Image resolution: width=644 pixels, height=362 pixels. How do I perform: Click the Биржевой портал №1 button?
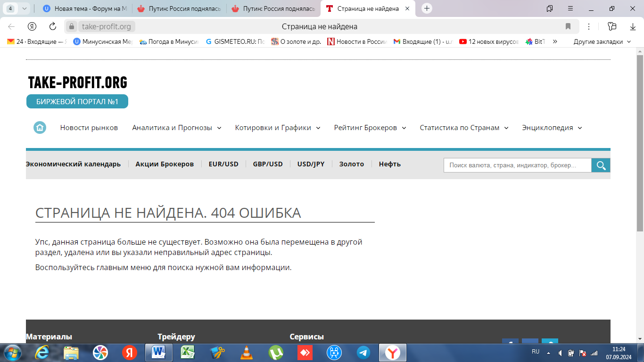pyautogui.click(x=77, y=101)
